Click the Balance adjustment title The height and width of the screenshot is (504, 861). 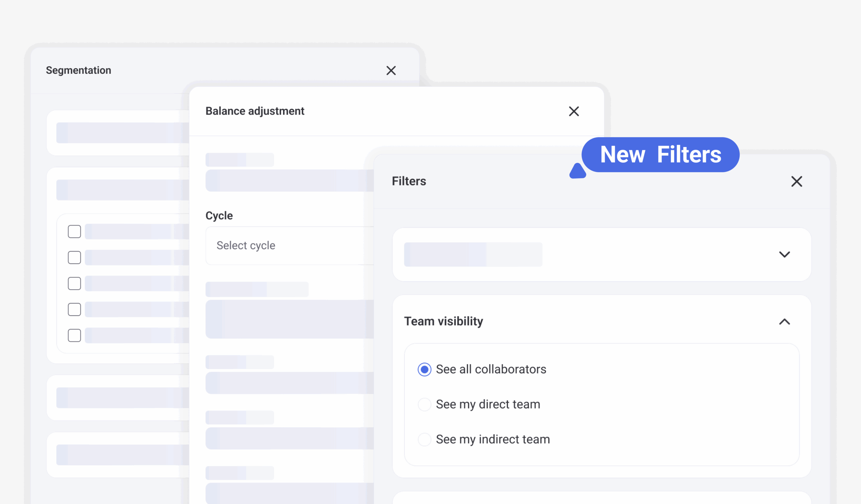click(255, 111)
